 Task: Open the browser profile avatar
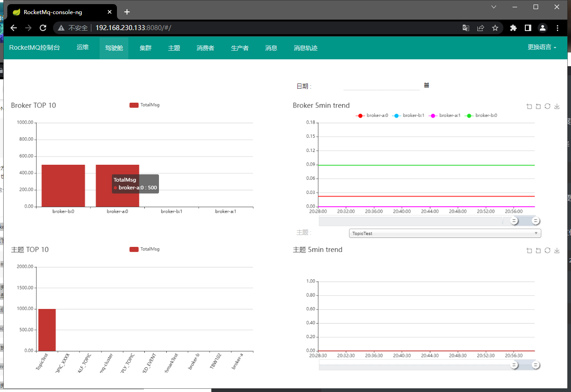[543, 28]
